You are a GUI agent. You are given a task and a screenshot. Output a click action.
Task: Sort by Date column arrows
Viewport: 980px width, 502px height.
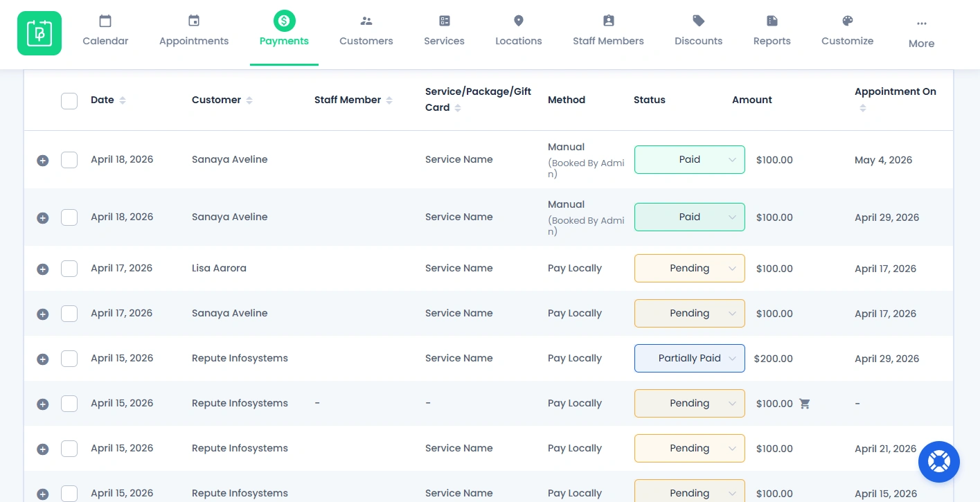click(123, 100)
